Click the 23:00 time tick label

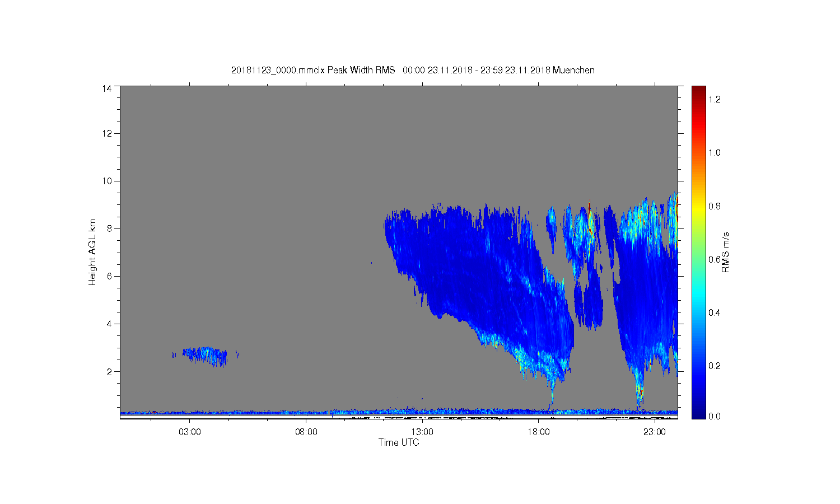(x=655, y=432)
